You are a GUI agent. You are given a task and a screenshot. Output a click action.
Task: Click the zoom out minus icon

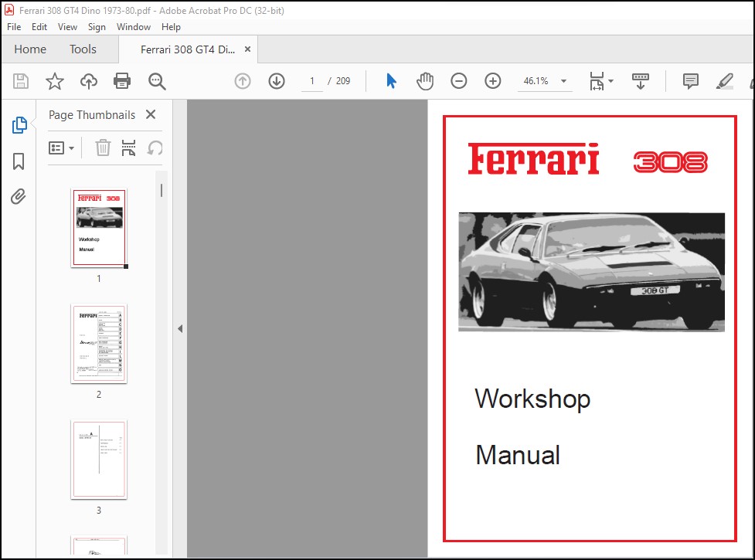[x=459, y=81]
